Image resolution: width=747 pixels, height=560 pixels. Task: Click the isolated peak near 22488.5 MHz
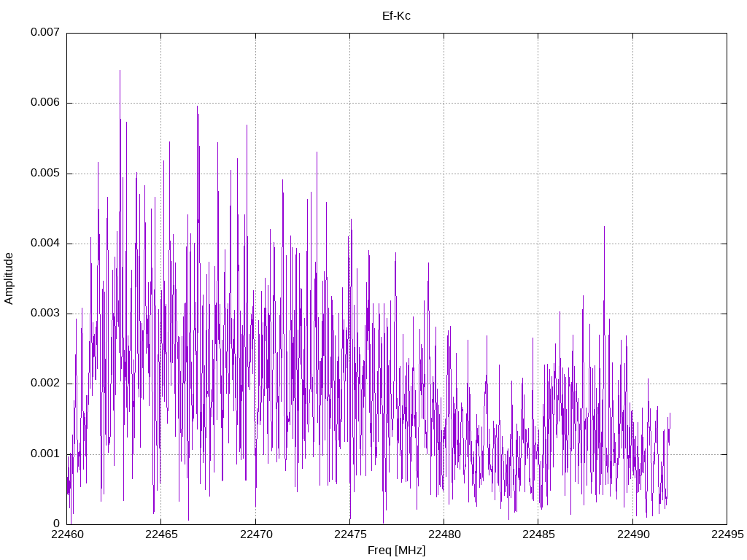coord(604,227)
